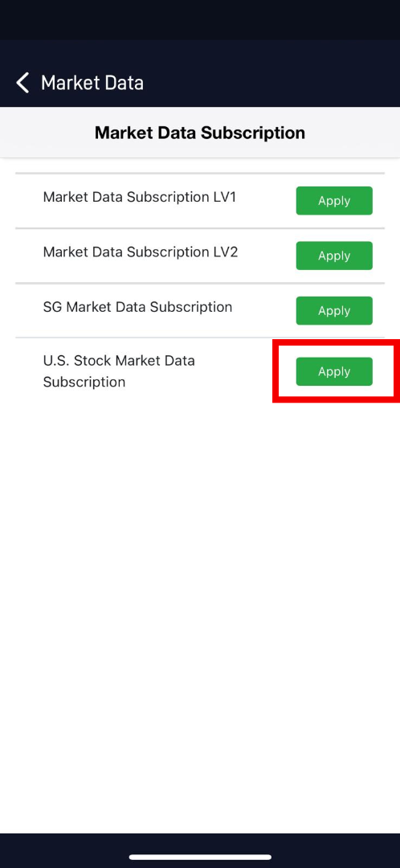Tap the dark status bar above the header

tap(200, 19)
